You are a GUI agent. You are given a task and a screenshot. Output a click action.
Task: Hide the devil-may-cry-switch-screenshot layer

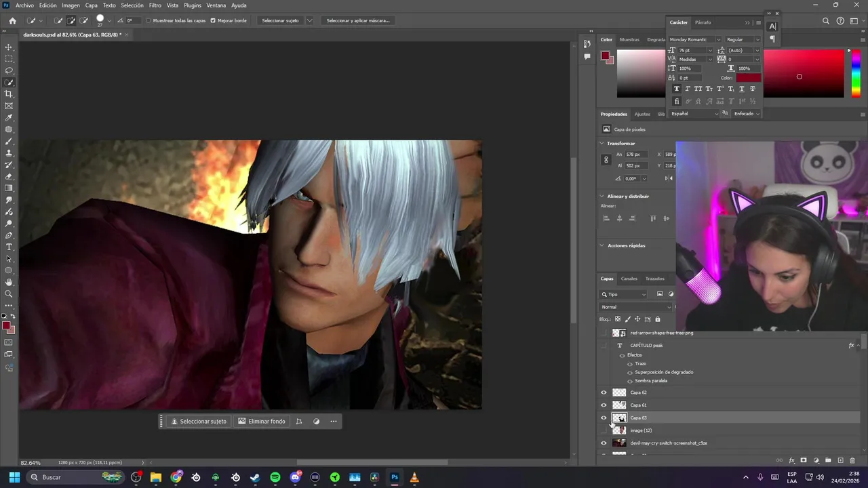[604, 443]
